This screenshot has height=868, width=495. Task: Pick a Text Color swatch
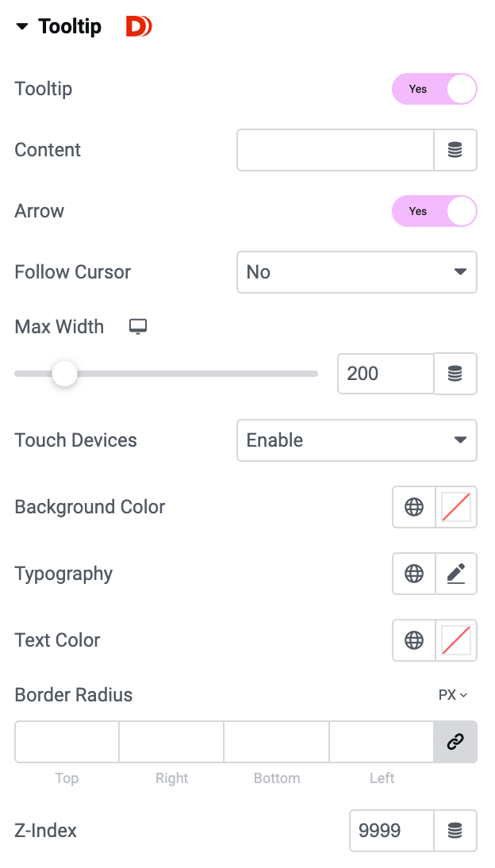pos(456,640)
